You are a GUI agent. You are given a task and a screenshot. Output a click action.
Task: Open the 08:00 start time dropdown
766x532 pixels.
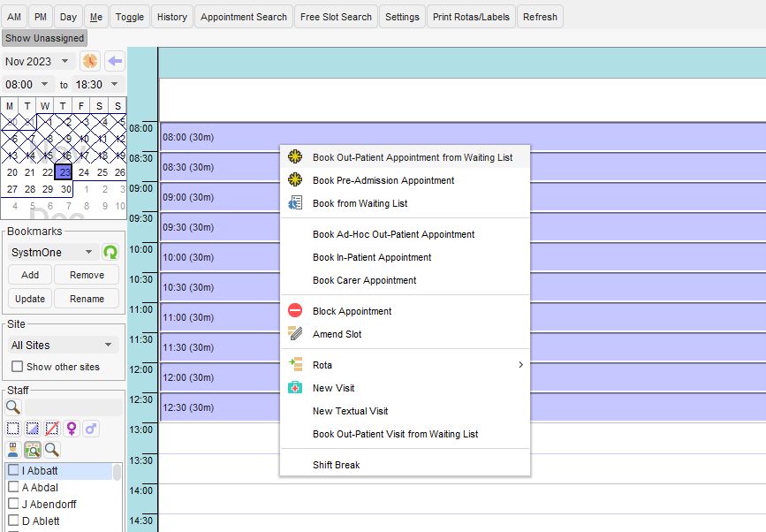coord(44,84)
